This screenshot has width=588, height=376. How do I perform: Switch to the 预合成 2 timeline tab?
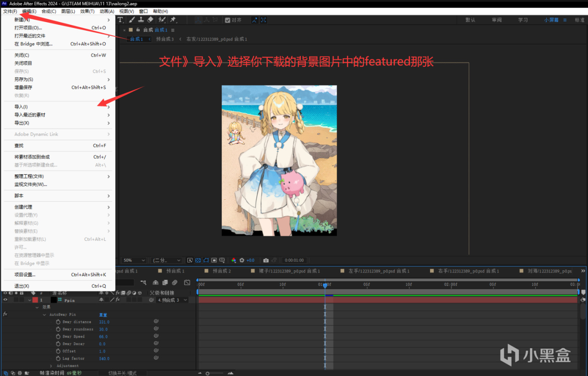coord(221,271)
